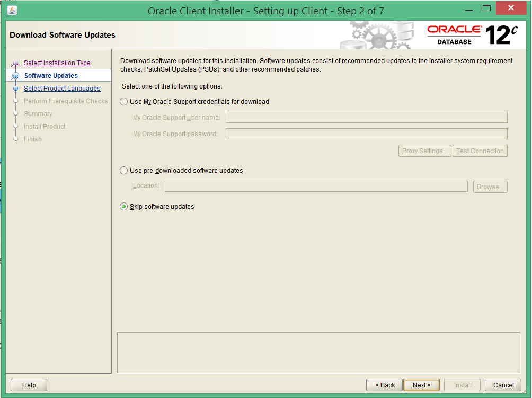The height and width of the screenshot is (398, 532).
Task: Open the Select Product Languages step
Action: point(62,88)
